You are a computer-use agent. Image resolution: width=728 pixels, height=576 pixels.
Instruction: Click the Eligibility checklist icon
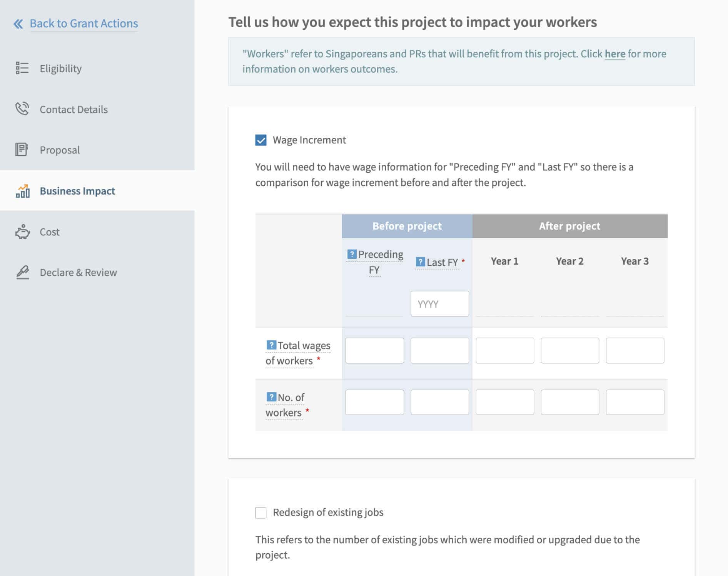pos(22,68)
